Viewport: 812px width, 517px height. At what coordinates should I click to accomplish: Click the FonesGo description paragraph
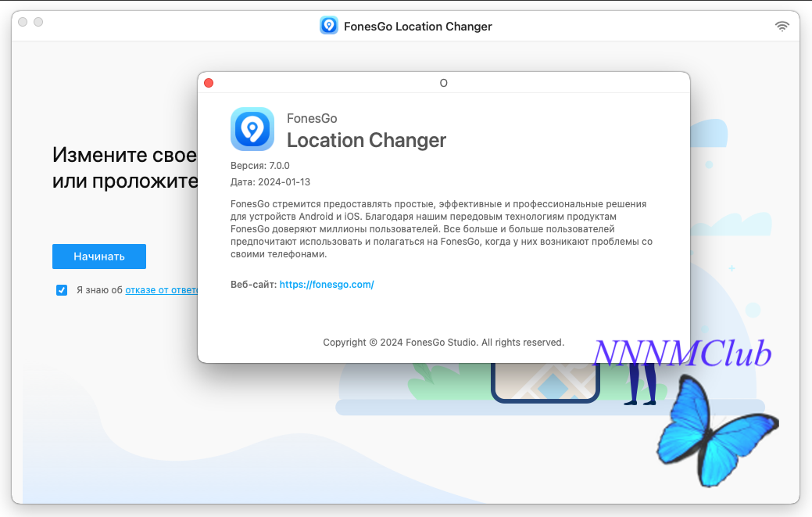coord(442,229)
